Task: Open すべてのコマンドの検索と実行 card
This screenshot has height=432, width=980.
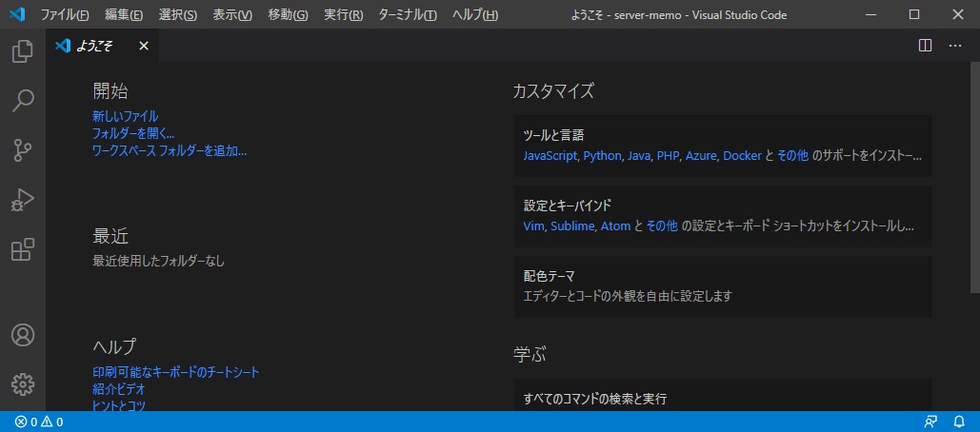Action: (723, 395)
